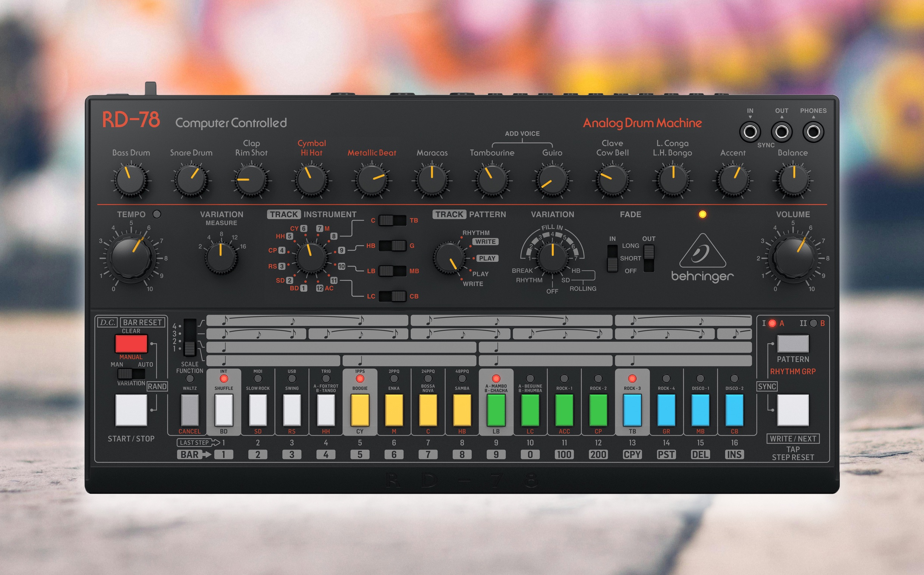
Task: Click the Snare Drum level knob
Action: point(191,179)
